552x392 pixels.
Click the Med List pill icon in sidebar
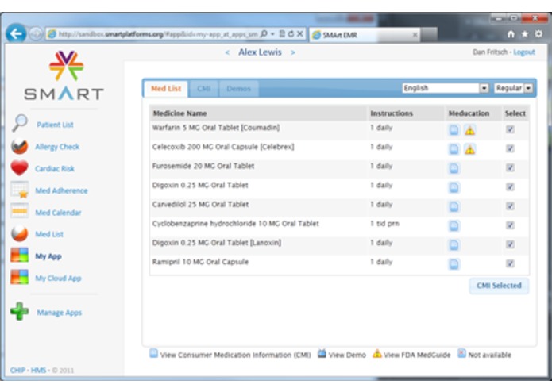pos(19,233)
